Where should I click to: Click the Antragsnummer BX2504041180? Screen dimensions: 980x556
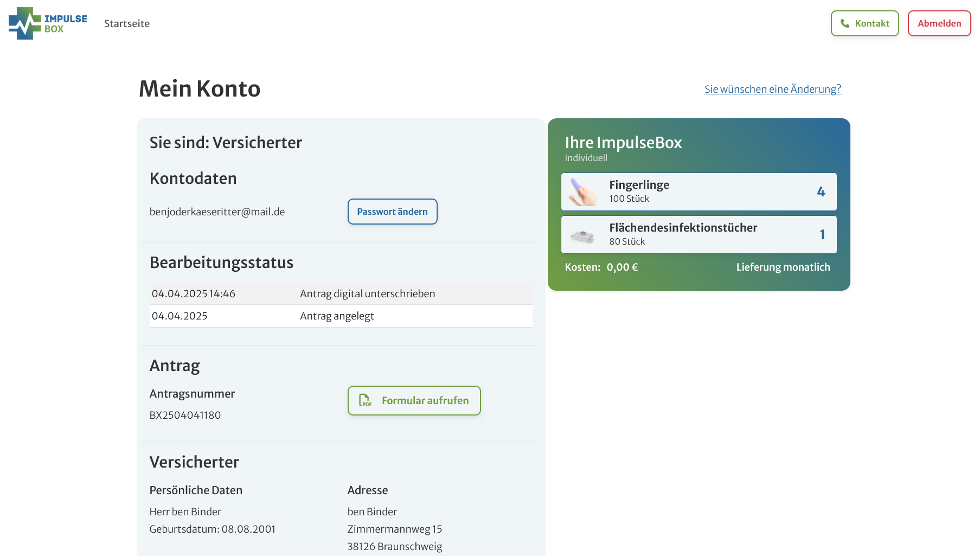[x=185, y=415]
